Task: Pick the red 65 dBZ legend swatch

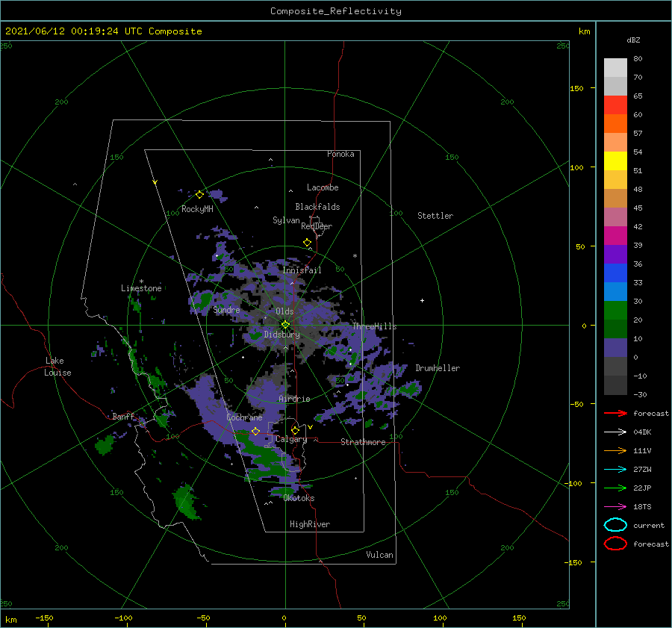Action: [615, 105]
